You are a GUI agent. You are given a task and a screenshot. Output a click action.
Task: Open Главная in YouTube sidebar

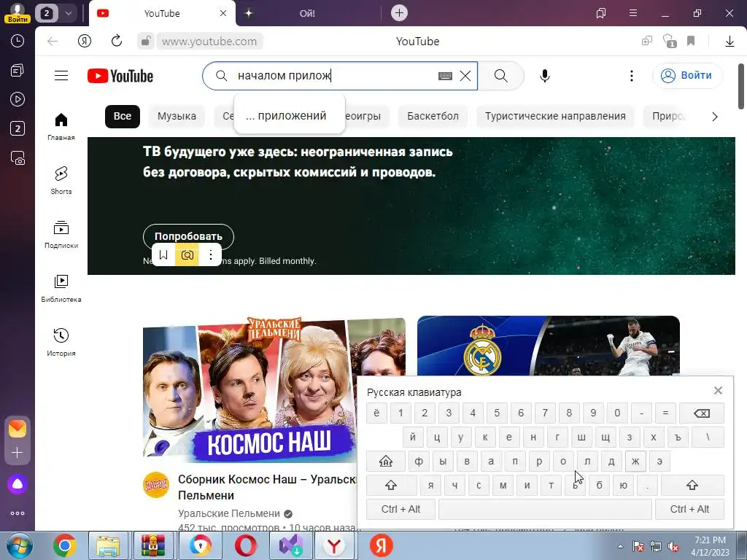point(61,127)
